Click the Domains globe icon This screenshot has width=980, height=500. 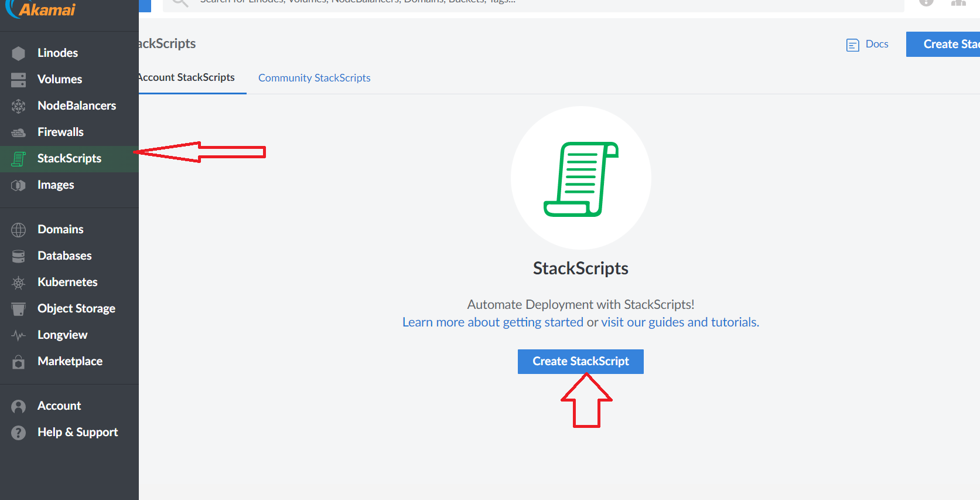pyautogui.click(x=19, y=230)
